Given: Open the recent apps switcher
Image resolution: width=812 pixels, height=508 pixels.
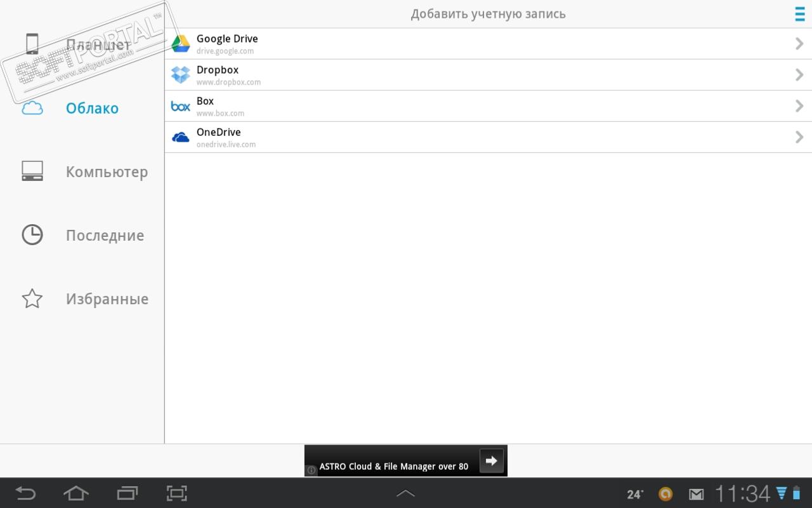Looking at the screenshot, I should [127, 493].
